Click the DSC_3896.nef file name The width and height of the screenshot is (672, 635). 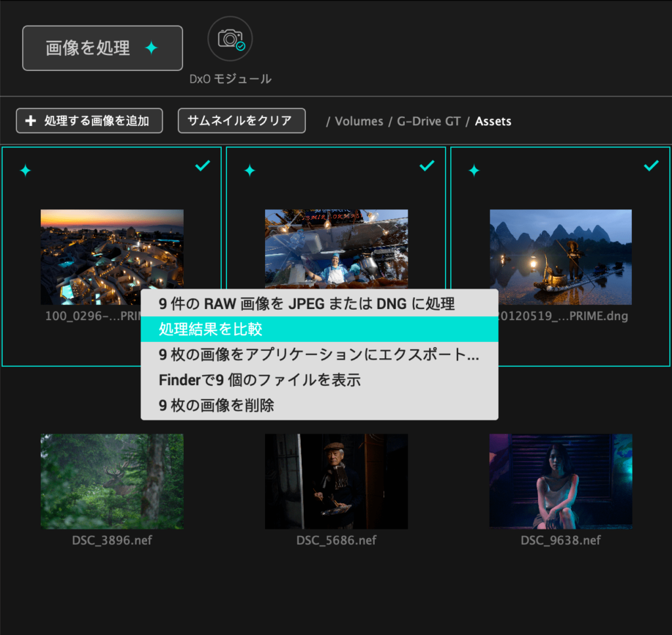click(x=112, y=541)
